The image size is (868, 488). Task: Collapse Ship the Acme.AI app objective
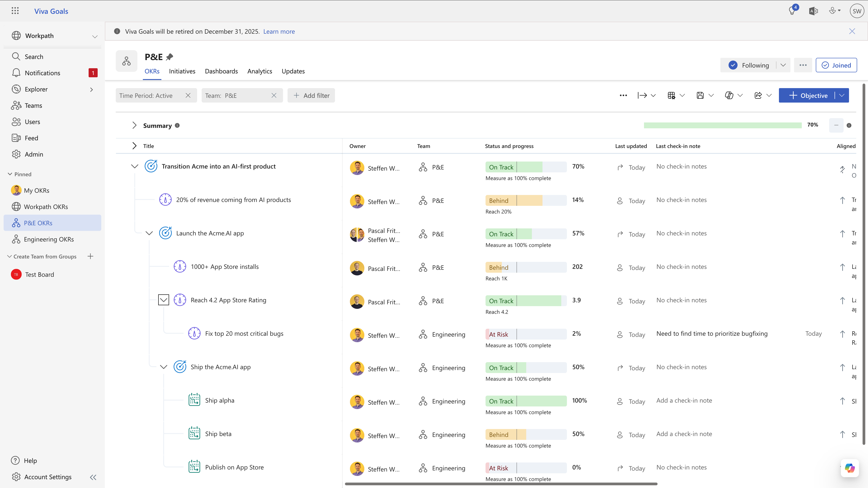(x=163, y=367)
